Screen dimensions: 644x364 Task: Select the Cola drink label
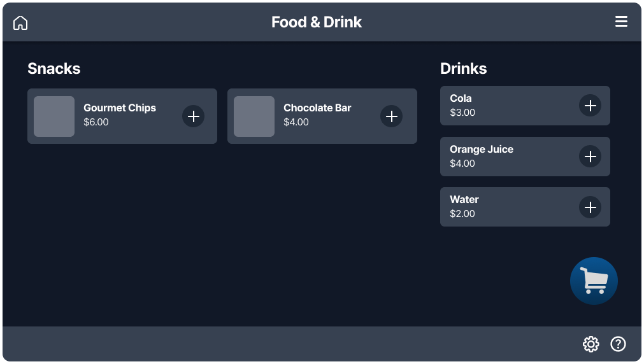[461, 99]
